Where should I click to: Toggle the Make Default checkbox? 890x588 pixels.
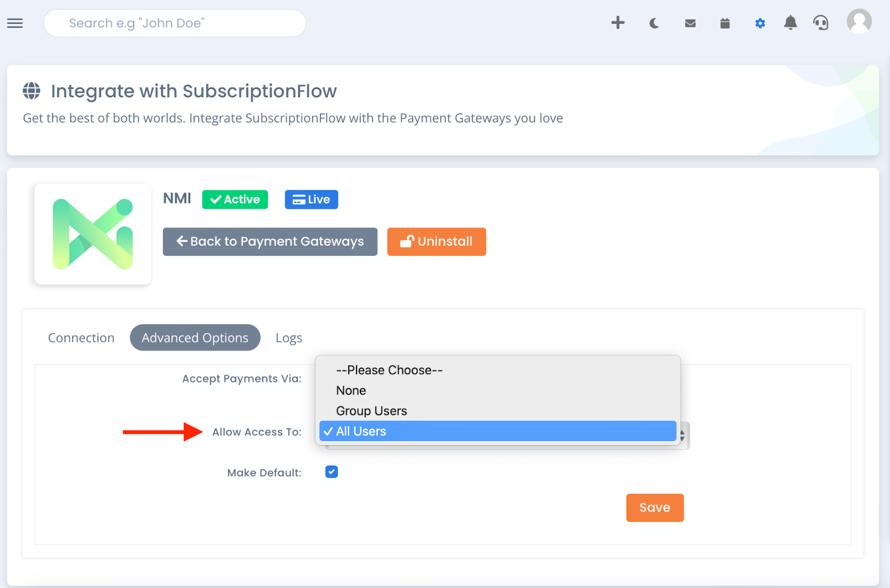[x=332, y=472]
